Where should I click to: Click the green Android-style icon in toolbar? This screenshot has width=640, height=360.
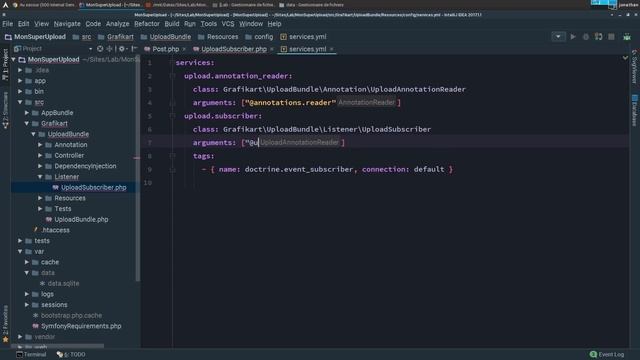[x=627, y=37]
